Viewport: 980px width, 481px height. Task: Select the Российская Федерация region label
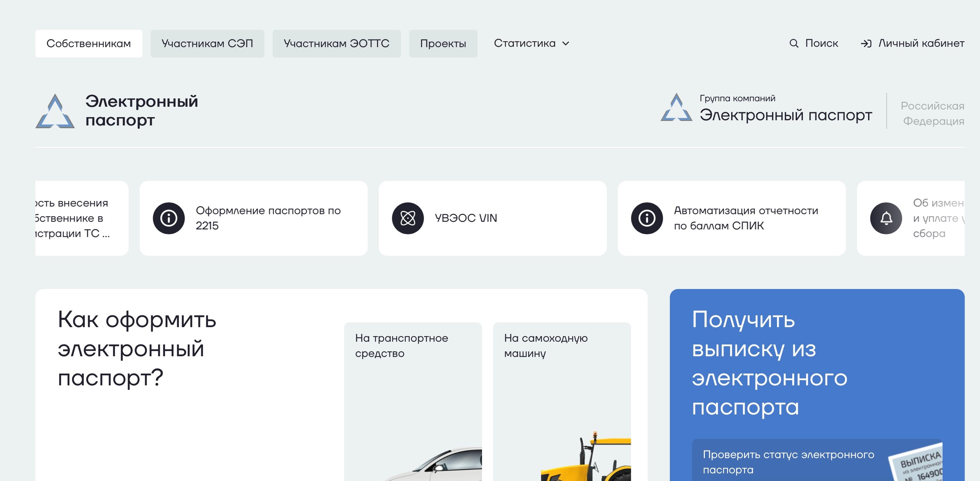pos(933,113)
